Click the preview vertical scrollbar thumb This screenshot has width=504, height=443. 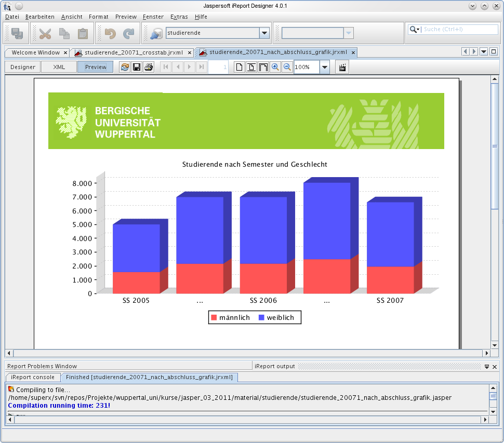click(x=495, y=146)
